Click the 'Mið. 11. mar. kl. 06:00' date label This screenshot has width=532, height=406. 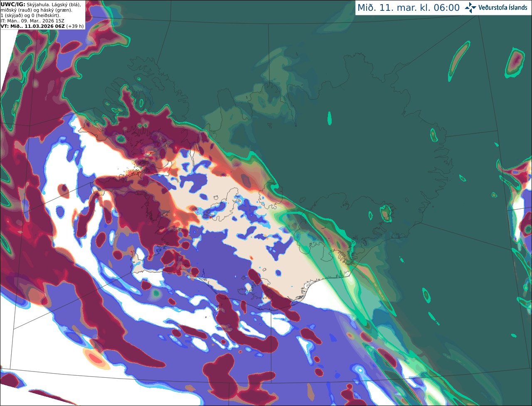coord(409,8)
